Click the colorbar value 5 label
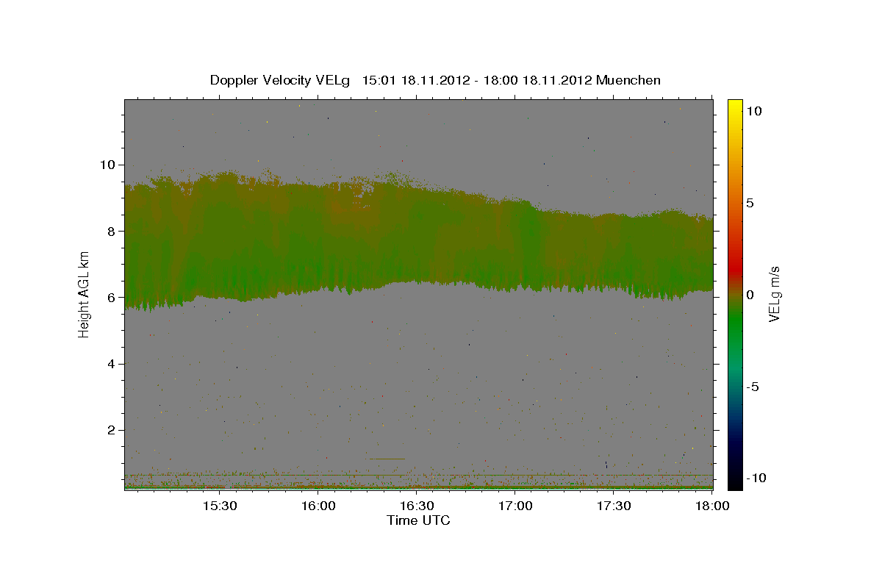 click(750, 203)
